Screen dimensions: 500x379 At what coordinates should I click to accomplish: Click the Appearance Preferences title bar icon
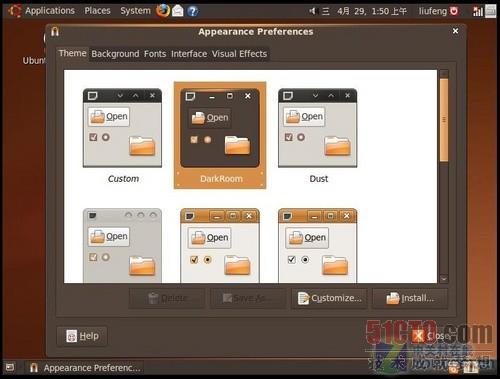click(x=55, y=32)
